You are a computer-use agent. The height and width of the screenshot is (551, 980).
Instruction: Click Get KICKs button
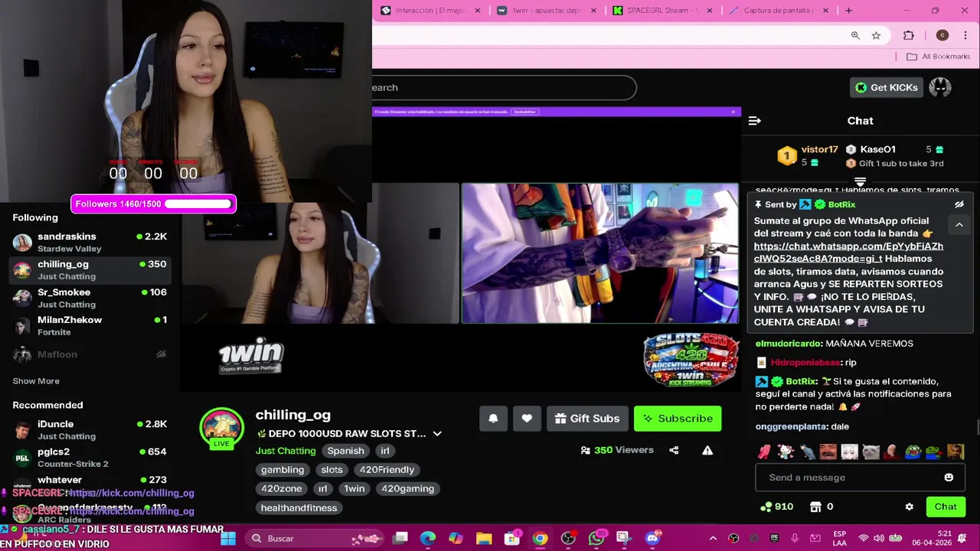[x=886, y=87]
